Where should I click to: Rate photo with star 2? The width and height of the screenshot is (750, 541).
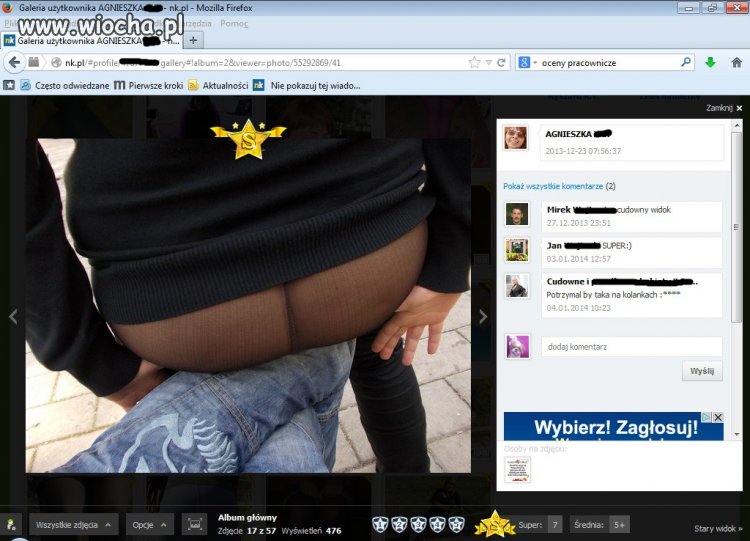399,524
